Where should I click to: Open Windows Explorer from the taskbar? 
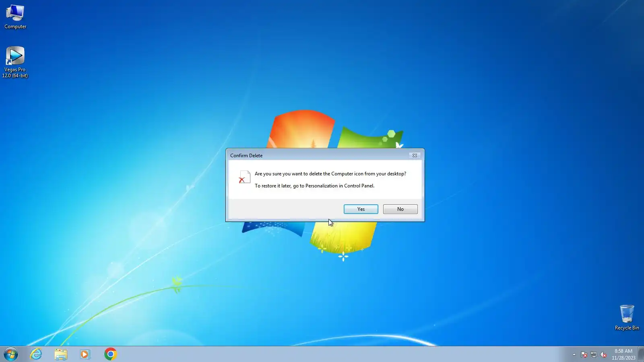(61, 354)
